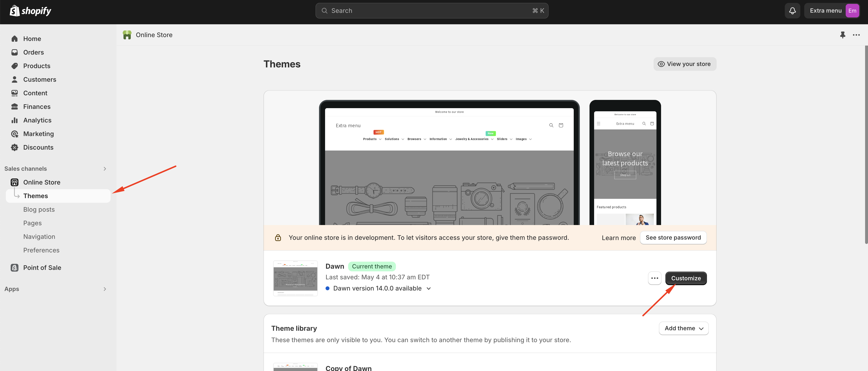
Task: Open the notifications bell
Action: pyautogui.click(x=792, y=11)
